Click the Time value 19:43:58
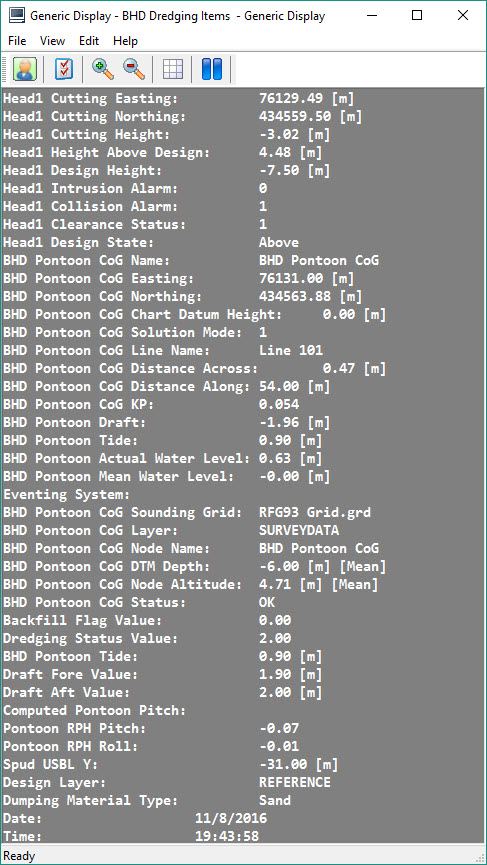The height and width of the screenshot is (865, 487). coord(227,836)
